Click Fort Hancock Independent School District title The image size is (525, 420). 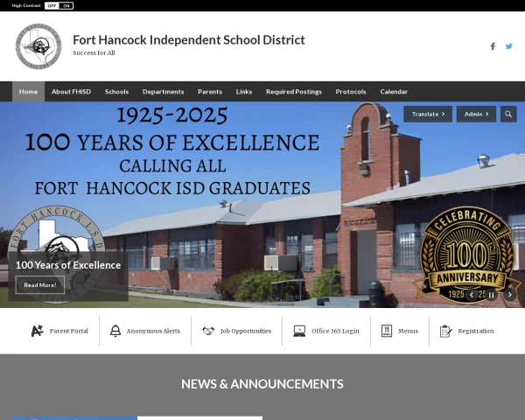(189, 40)
